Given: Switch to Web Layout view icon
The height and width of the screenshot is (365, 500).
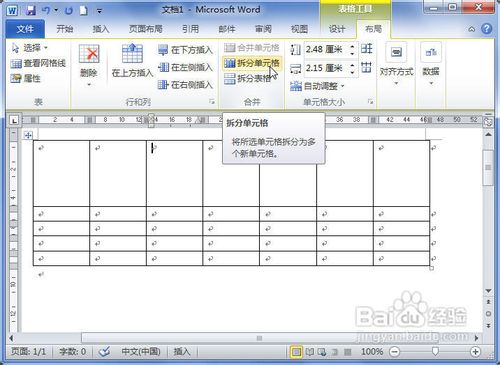Looking at the screenshot, I should [x=322, y=352].
